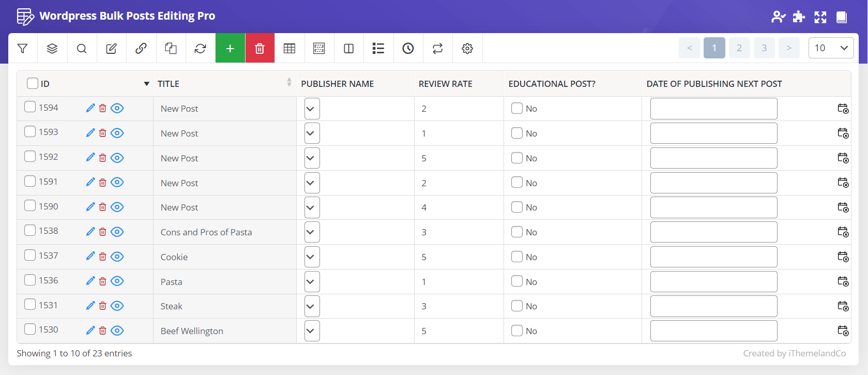Screen dimensions: 868x375
Task: Open Publisher Name dropdown for Cookie
Action: tap(312, 257)
